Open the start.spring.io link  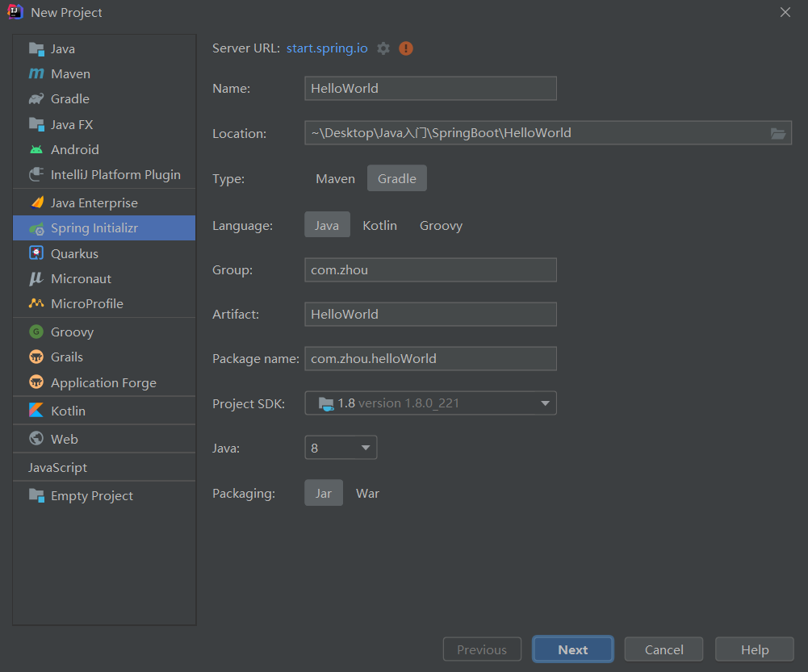(x=327, y=48)
